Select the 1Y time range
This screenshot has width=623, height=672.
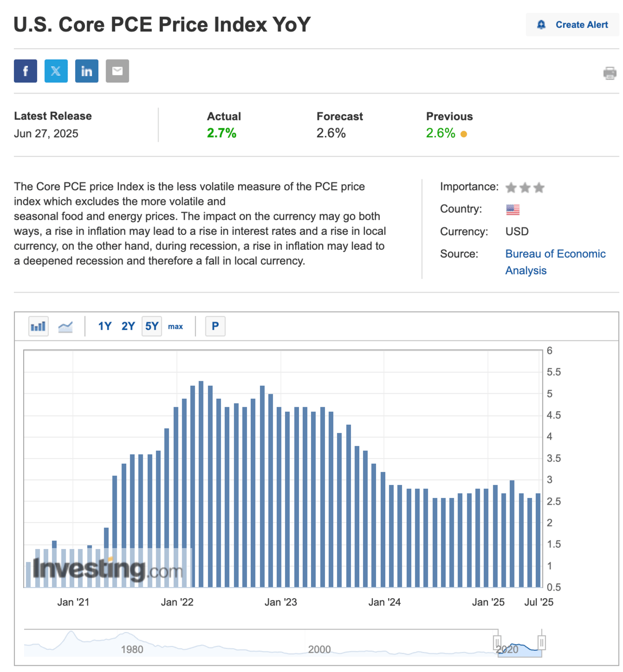point(105,326)
